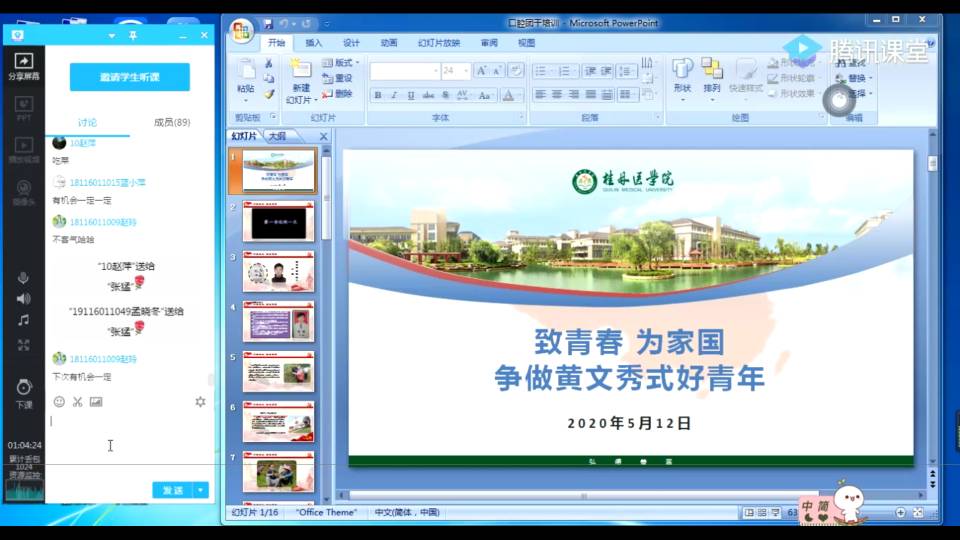Click the scissors screenshot icon in chat
Image resolution: width=960 pixels, height=540 pixels.
click(x=77, y=402)
